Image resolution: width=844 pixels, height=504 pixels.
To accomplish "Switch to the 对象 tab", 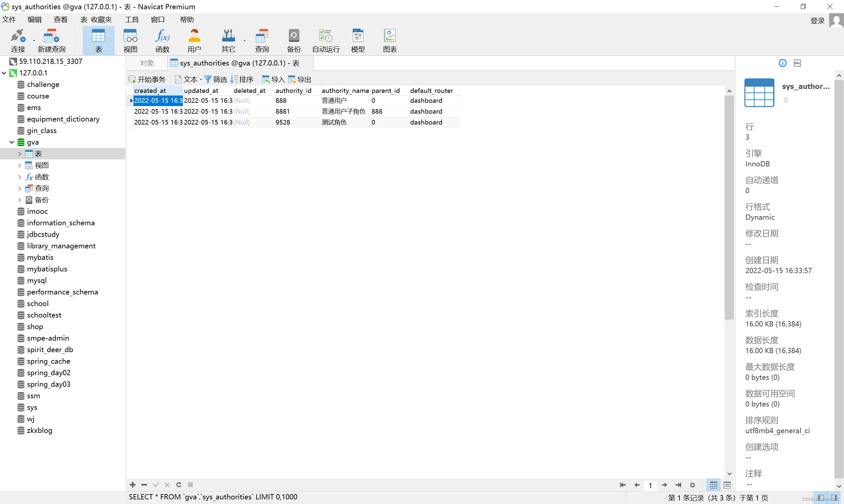I will pyautogui.click(x=147, y=63).
